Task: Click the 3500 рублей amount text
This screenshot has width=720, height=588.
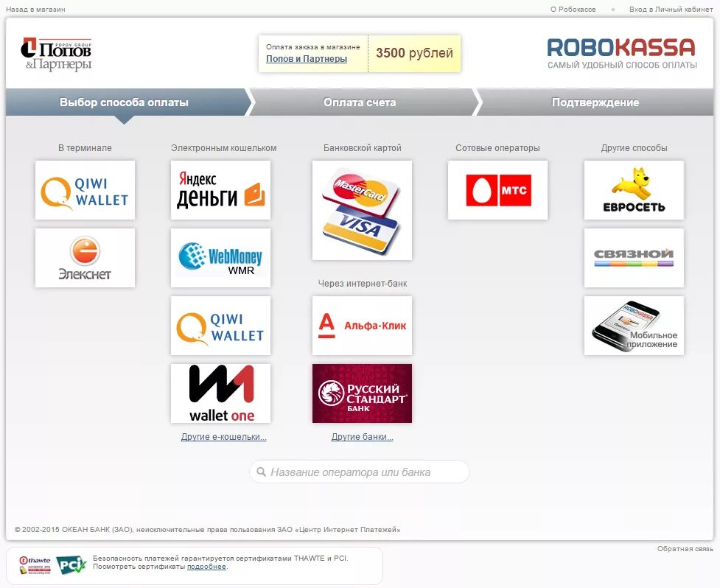Action: click(x=415, y=53)
